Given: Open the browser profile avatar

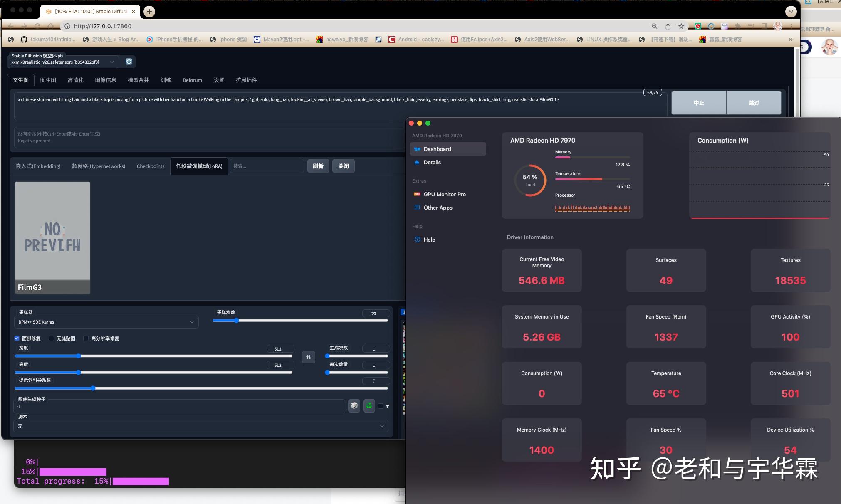Looking at the screenshot, I should 777,26.
